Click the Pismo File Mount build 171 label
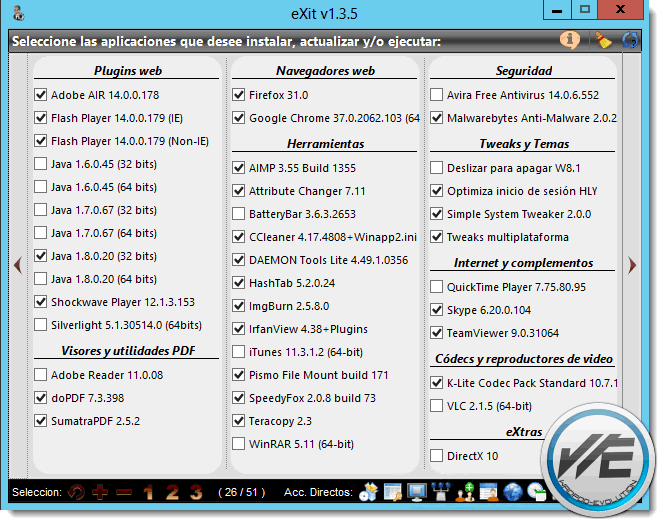The image size is (664, 525). coord(318,375)
